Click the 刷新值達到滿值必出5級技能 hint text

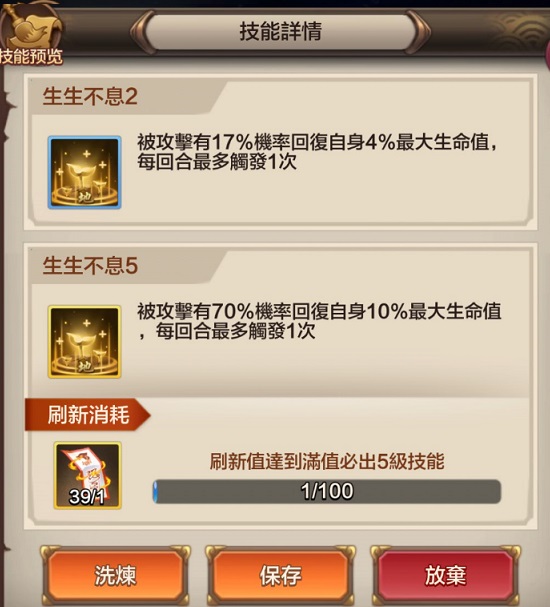(x=327, y=461)
